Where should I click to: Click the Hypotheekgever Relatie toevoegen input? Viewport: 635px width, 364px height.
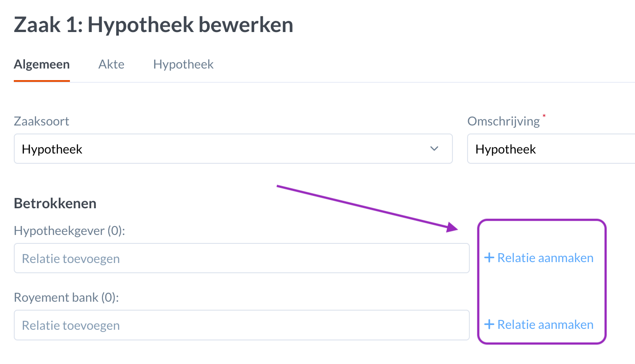click(241, 258)
